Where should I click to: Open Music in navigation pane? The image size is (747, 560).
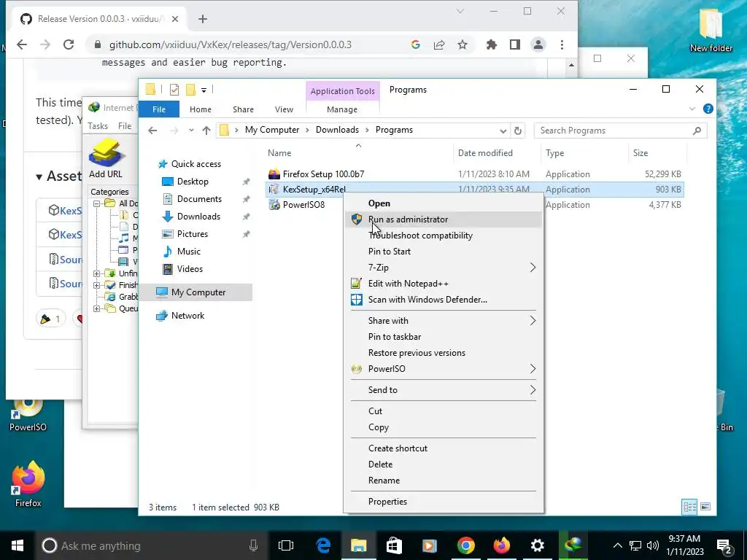[189, 252]
